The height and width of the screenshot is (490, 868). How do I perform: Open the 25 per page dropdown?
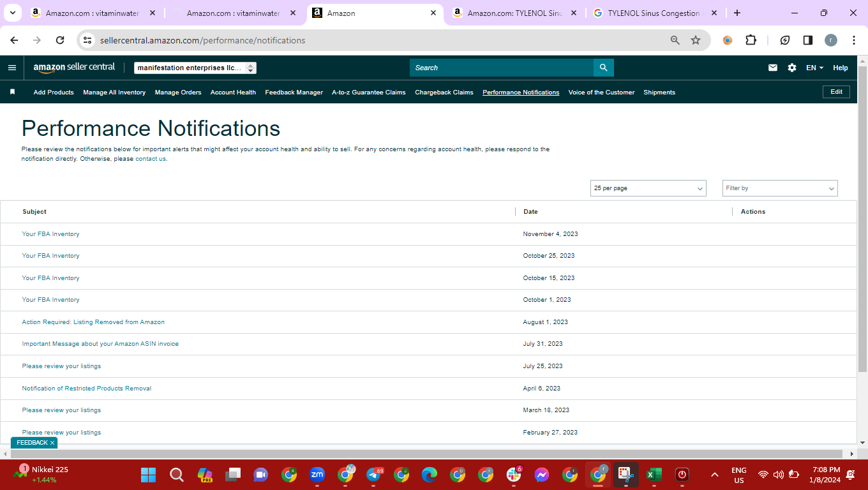pos(648,188)
